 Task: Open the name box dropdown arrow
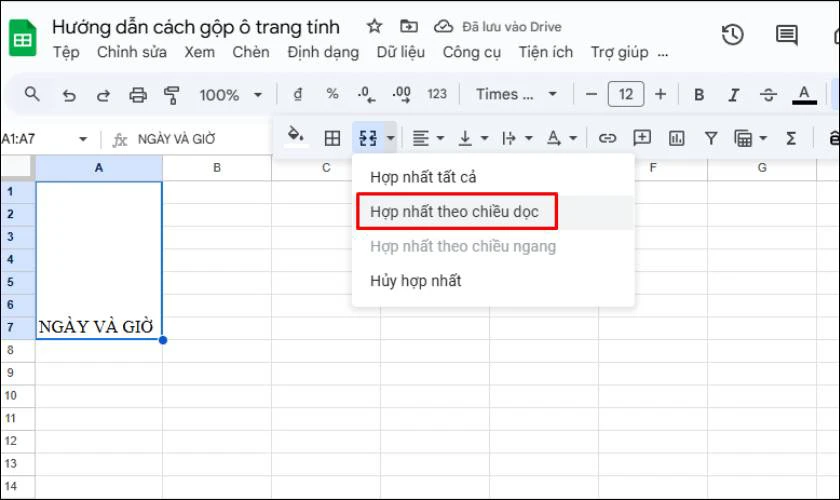coord(83,139)
